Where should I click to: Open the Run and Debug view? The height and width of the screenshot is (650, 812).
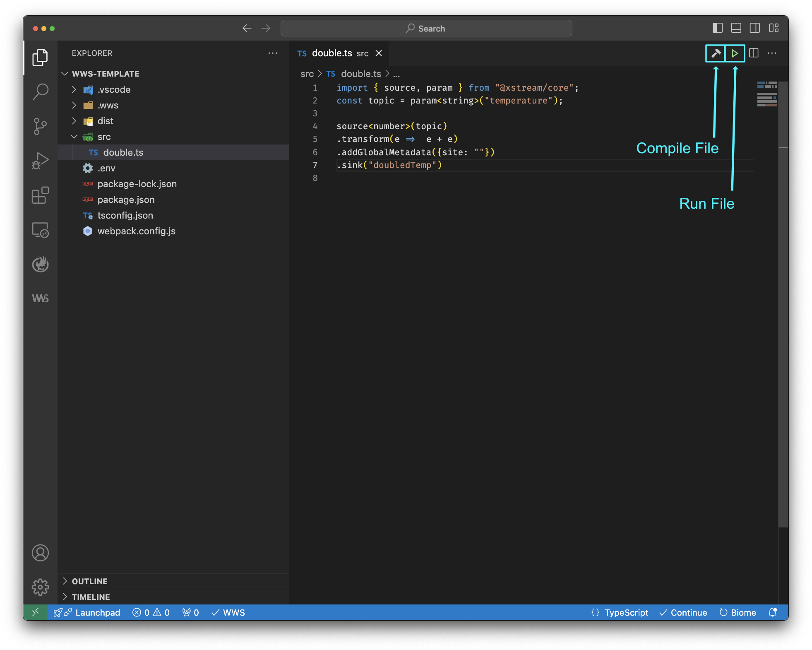[x=40, y=161]
